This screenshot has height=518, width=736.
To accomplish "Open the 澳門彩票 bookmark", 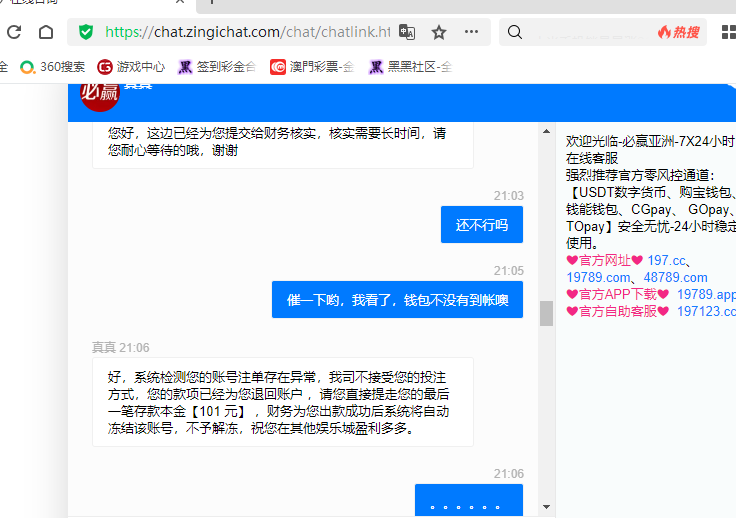I will click(x=312, y=67).
